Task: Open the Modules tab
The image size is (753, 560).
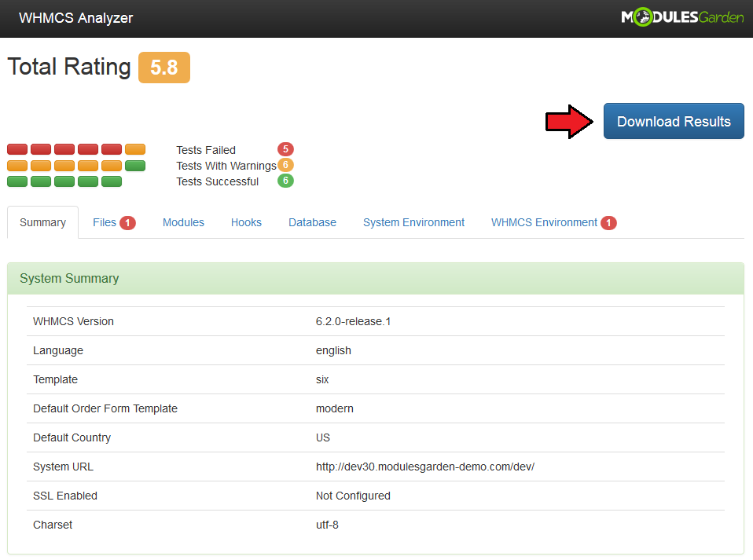Action: pyautogui.click(x=183, y=222)
